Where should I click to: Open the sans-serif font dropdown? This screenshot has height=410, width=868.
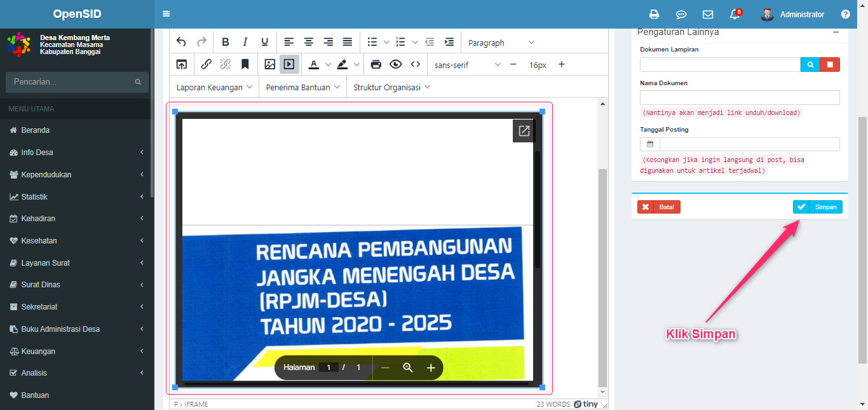tap(468, 65)
